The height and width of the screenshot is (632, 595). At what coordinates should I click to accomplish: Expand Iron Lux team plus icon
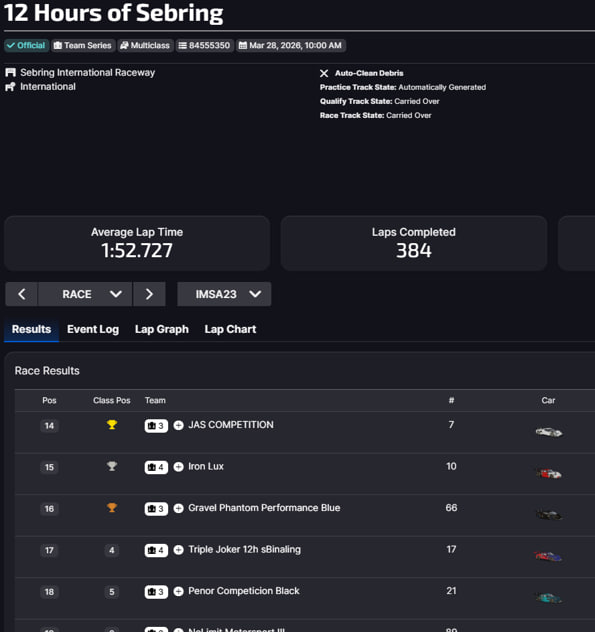coord(178,467)
